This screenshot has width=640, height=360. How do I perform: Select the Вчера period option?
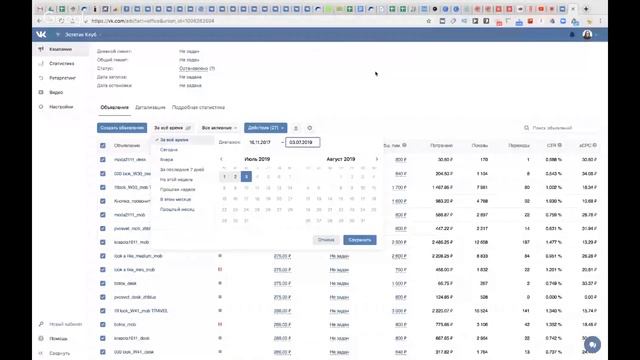coord(167,160)
